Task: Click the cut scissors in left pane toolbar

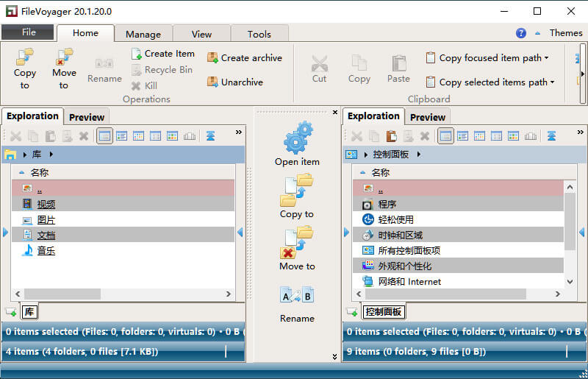Action: 15,136
